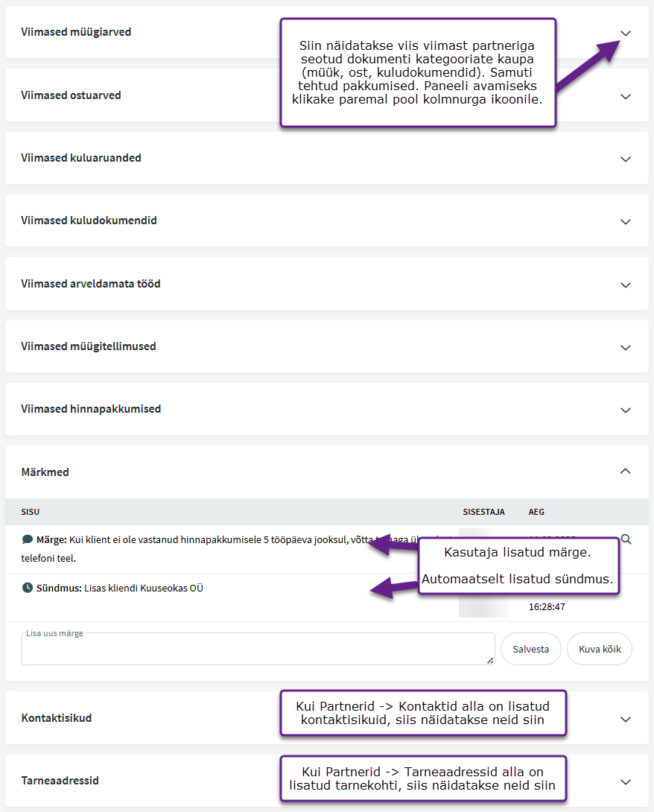
Task: Expand the Viimased kuludokumendid section
Action: [626, 221]
